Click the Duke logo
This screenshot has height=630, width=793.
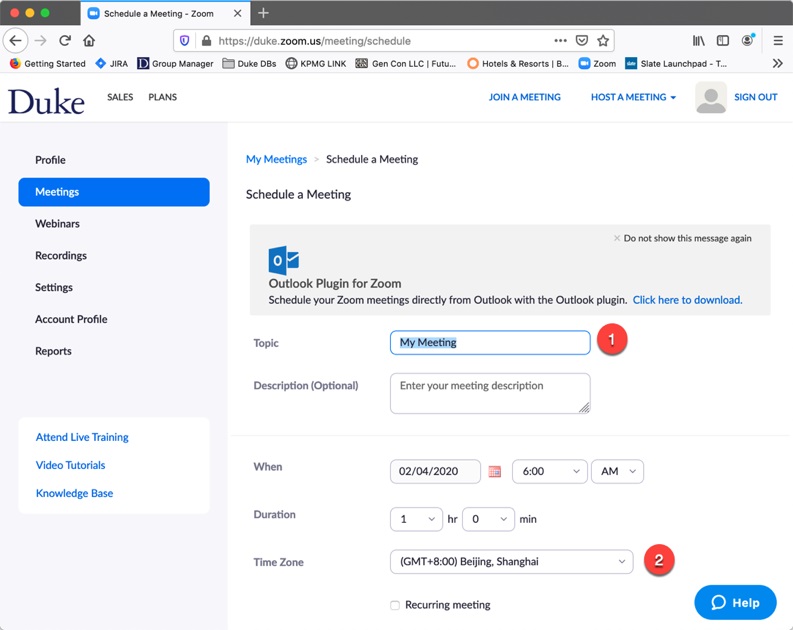[x=46, y=102]
